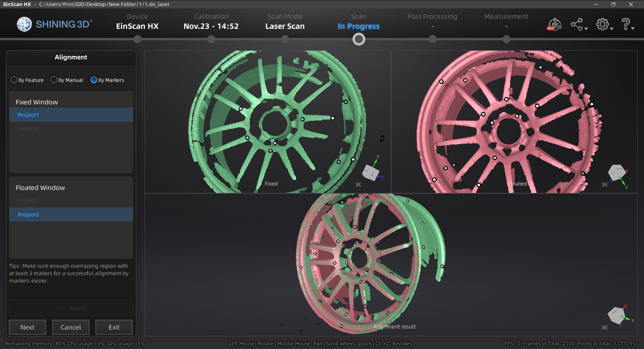Click the 'GPU usage:19%' status text

click(126, 344)
